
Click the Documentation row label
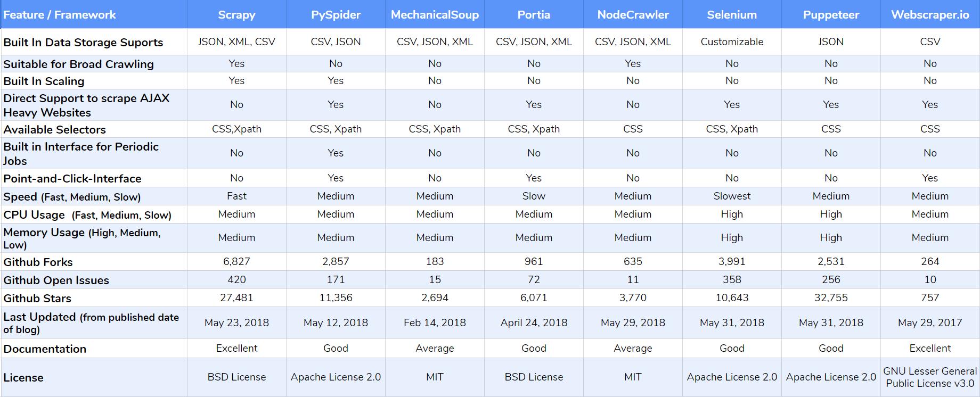[45, 349]
